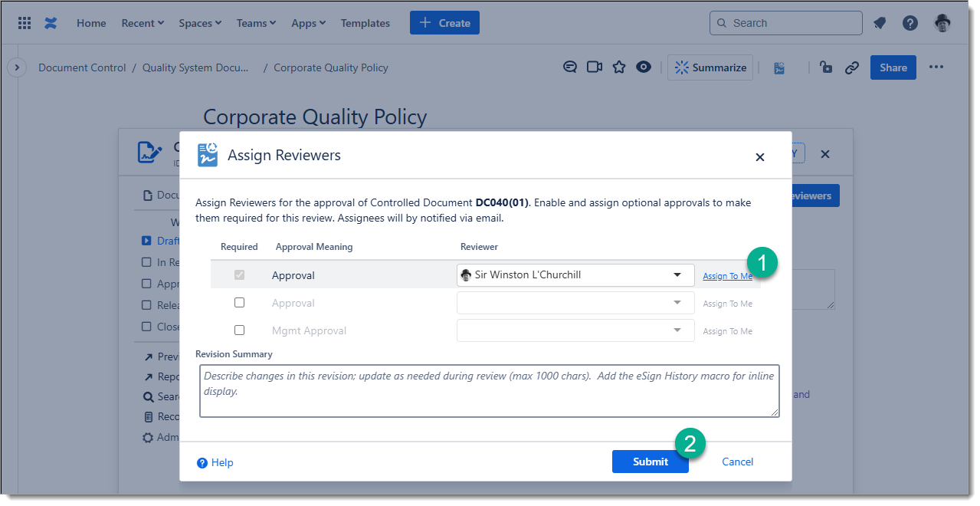Star this page as favorite
Viewport: 980px width, 506px height.
(619, 67)
